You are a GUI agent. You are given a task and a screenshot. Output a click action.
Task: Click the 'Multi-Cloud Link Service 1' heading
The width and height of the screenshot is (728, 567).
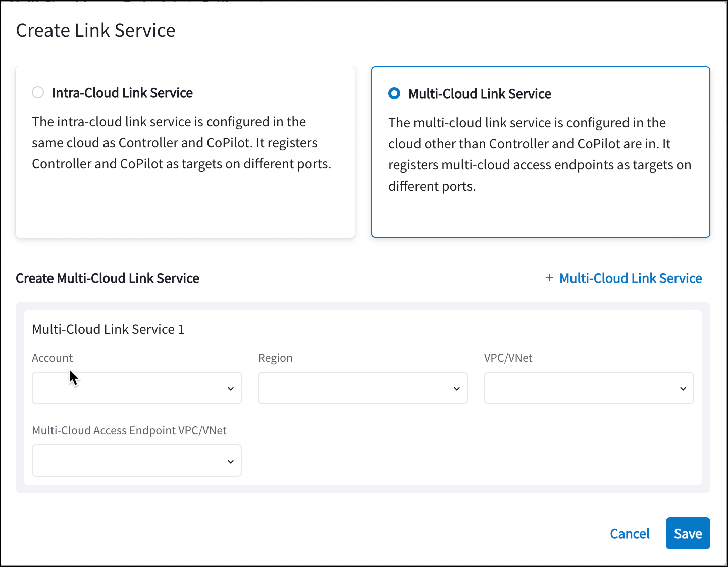coord(108,329)
